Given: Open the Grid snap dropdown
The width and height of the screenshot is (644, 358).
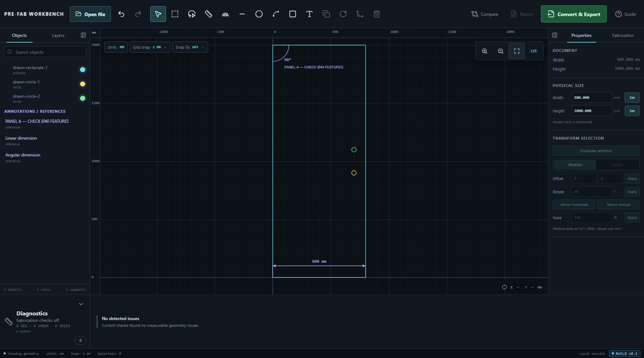Looking at the screenshot, I should (x=150, y=47).
